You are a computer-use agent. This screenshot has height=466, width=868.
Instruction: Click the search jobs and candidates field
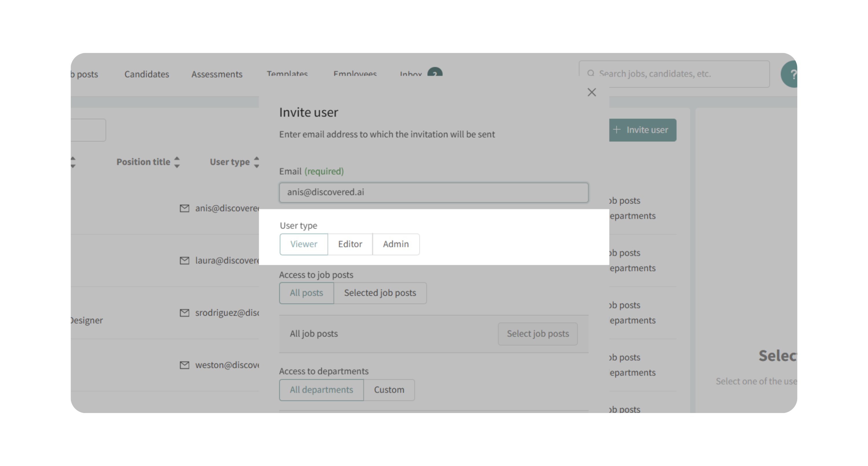(x=674, y=74)
